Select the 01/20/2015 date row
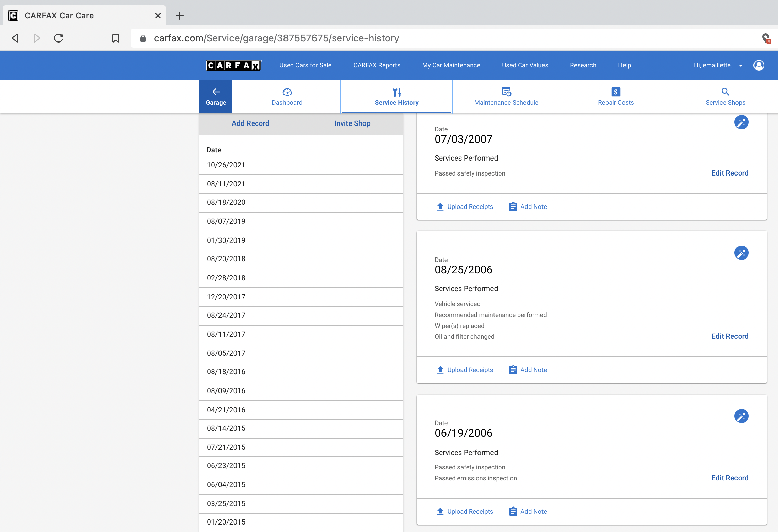Viewport: 778px width, 532px height. coord(301,522)
